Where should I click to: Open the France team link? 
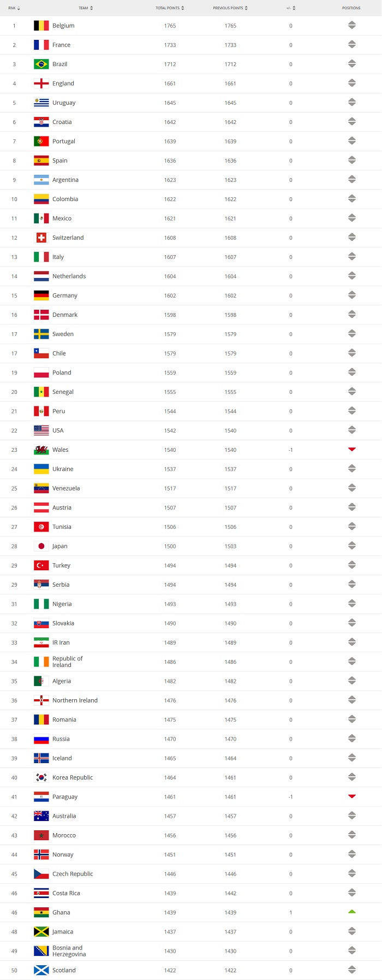[x=61, y=45]
